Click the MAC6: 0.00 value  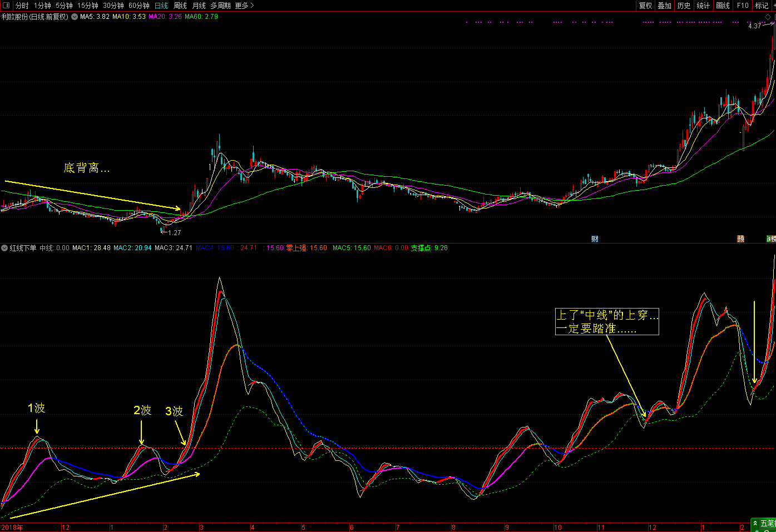(x=391, y=248)
